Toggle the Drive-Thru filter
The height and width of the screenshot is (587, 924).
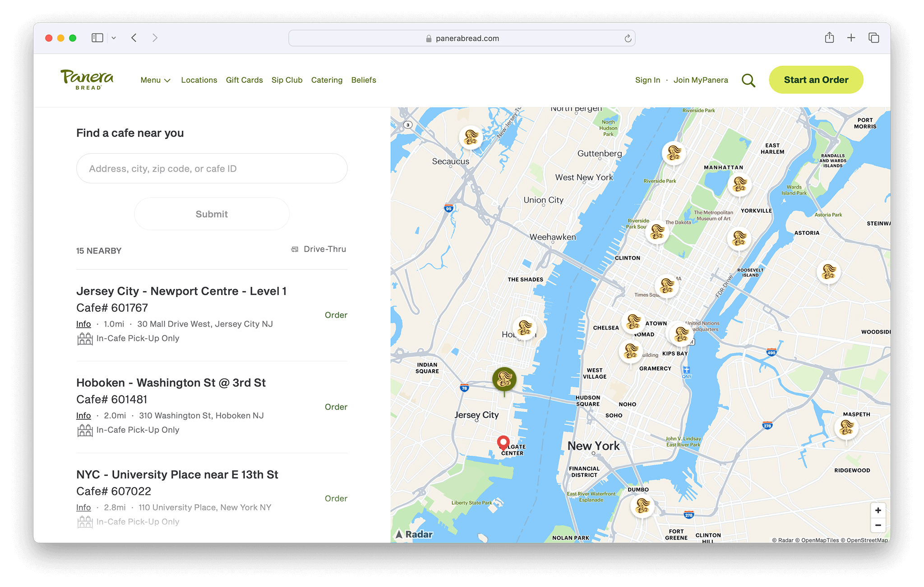click(x=319, y=249)
